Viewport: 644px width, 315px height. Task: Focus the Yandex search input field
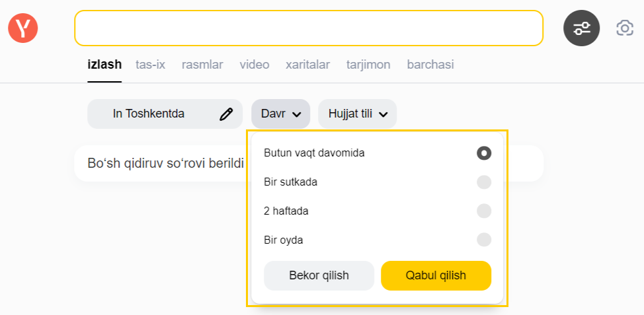[x=308, y=28]
